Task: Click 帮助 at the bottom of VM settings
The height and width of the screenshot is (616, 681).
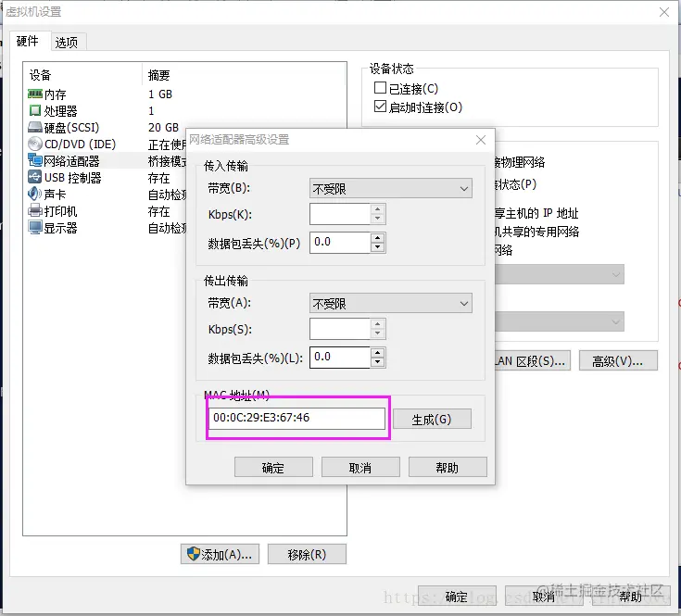Action: coord(631,597)
